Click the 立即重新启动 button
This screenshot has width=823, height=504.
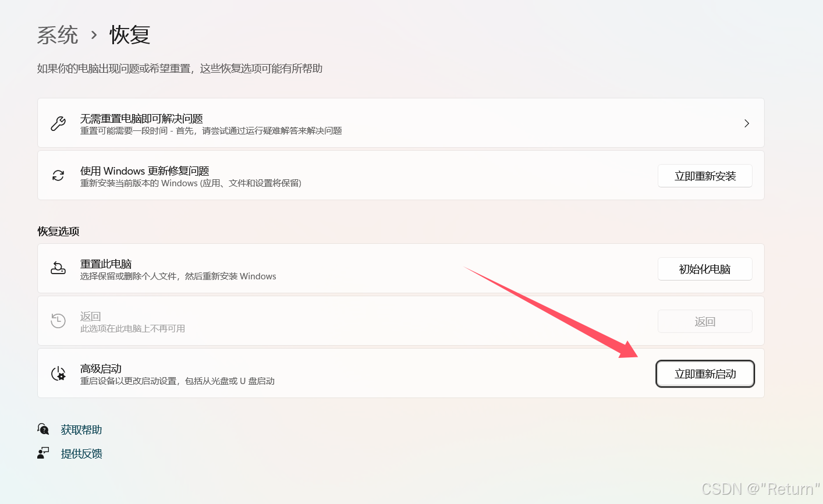pos(705,374)
